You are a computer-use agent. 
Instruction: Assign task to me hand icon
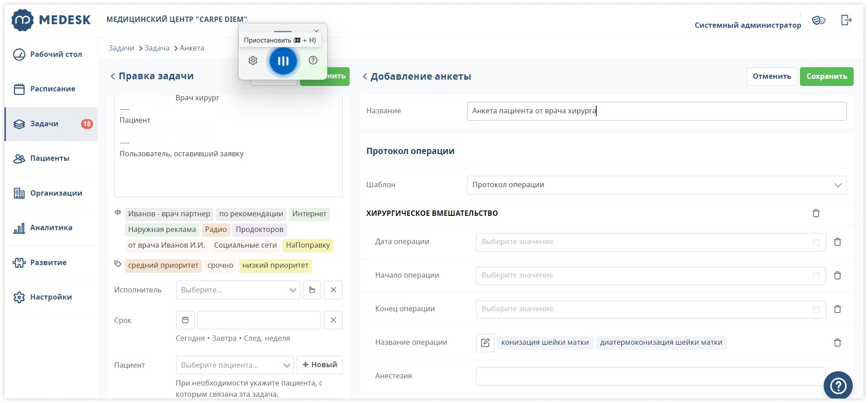point(312,290)
